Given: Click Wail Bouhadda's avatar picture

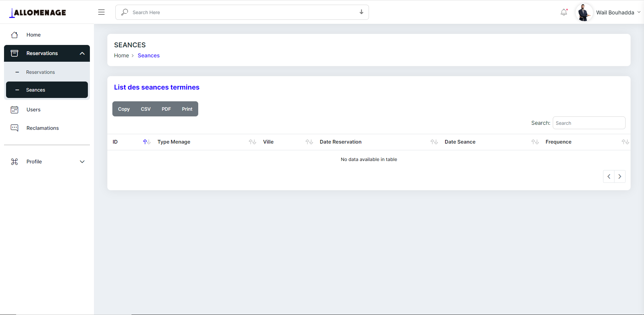Looking at the screenshot, I should (x=584, y=12).
